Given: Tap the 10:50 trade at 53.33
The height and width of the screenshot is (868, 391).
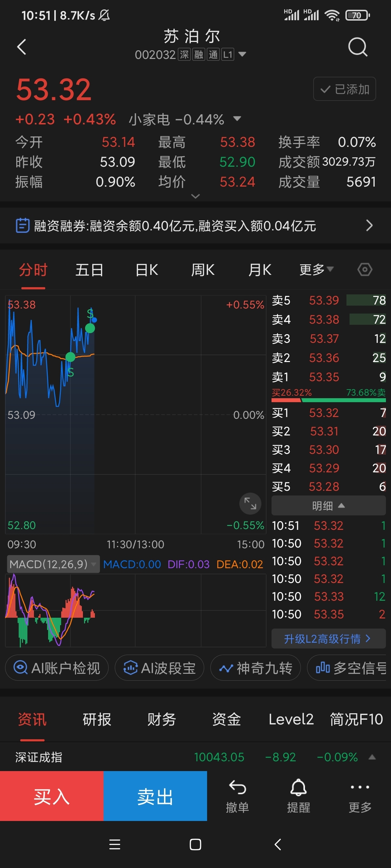Looking at the screenshot, I should click(328, 596).
